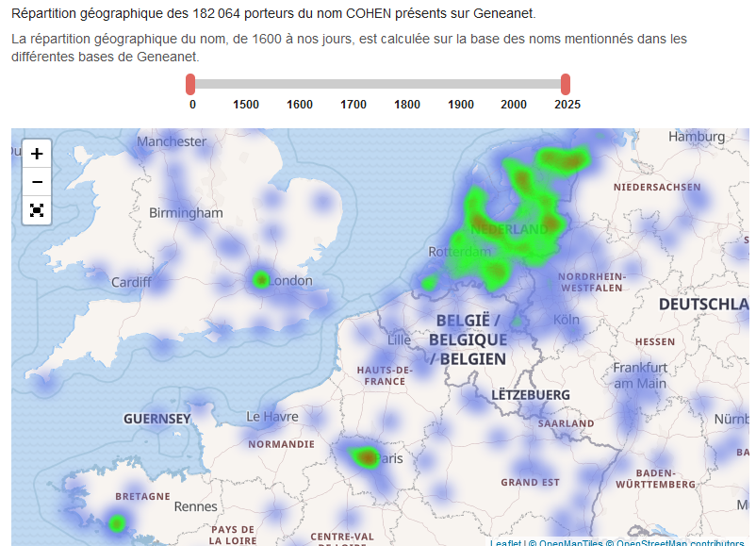Zoom out with the minus button
The image size is (756, 546).
[x=37, y=182]
